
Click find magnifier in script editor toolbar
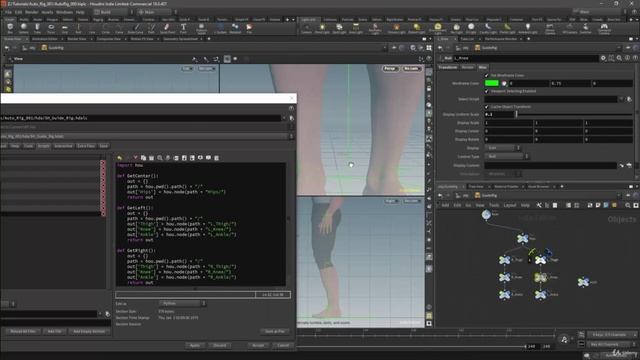tap(160, 158)
